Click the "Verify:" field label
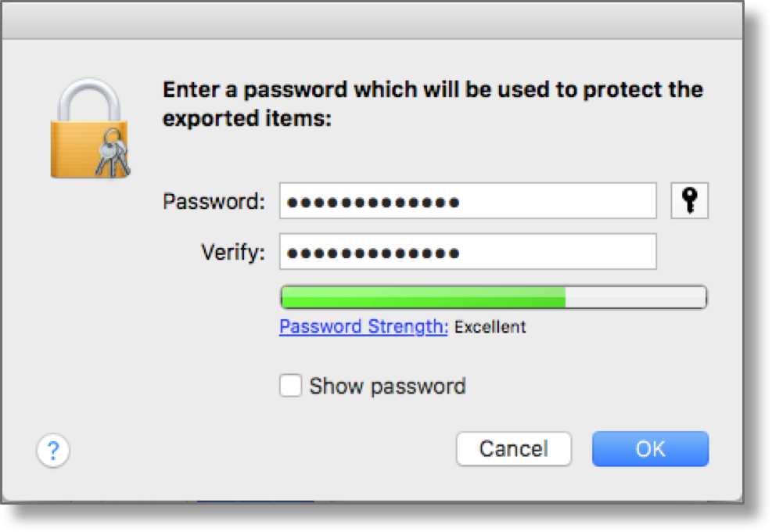This screenshot has width=772, height=532. click(x=233, y=253)
